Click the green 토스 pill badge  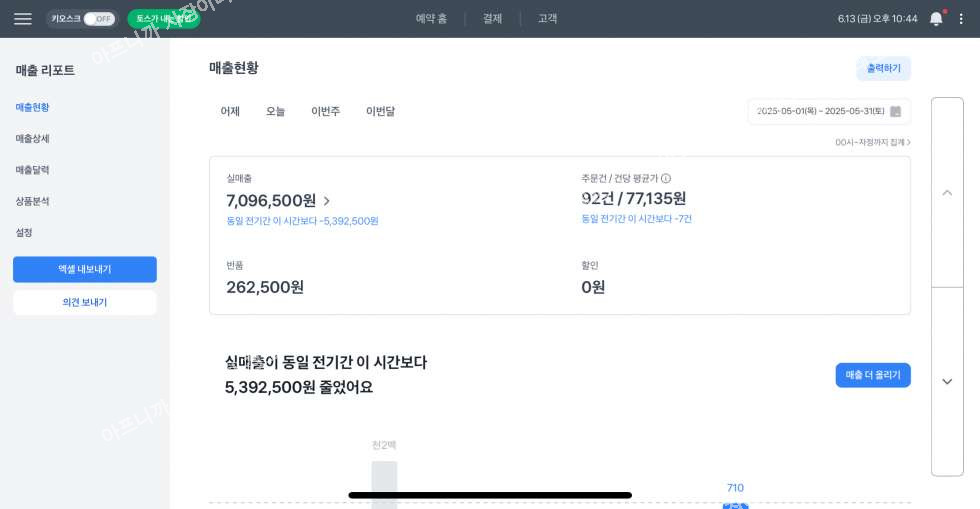[163, 19]
